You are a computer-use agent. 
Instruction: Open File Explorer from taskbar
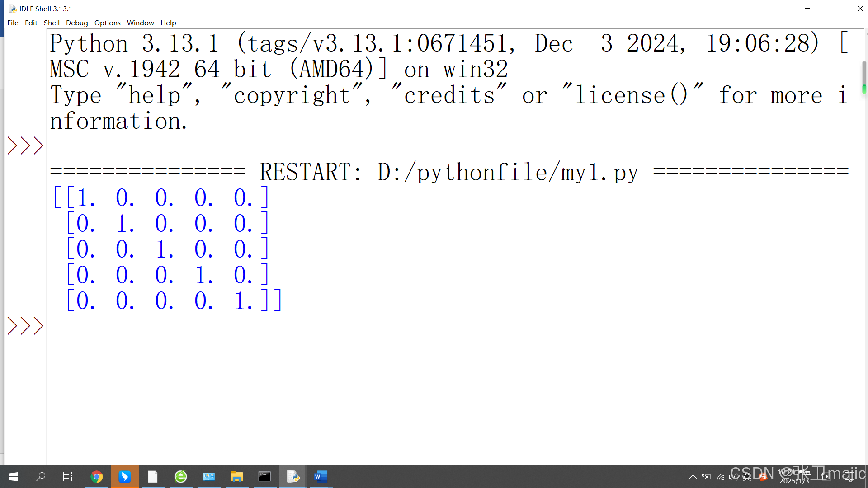tap(236, 476)
